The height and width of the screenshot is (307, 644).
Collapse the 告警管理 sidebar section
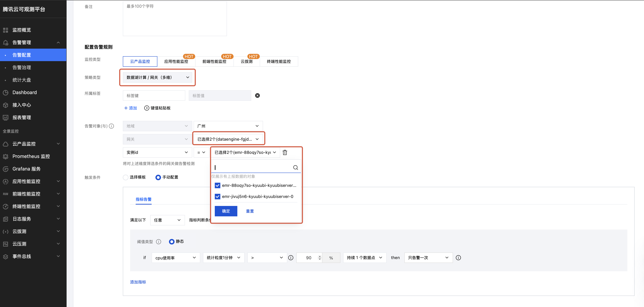point(58,43)
